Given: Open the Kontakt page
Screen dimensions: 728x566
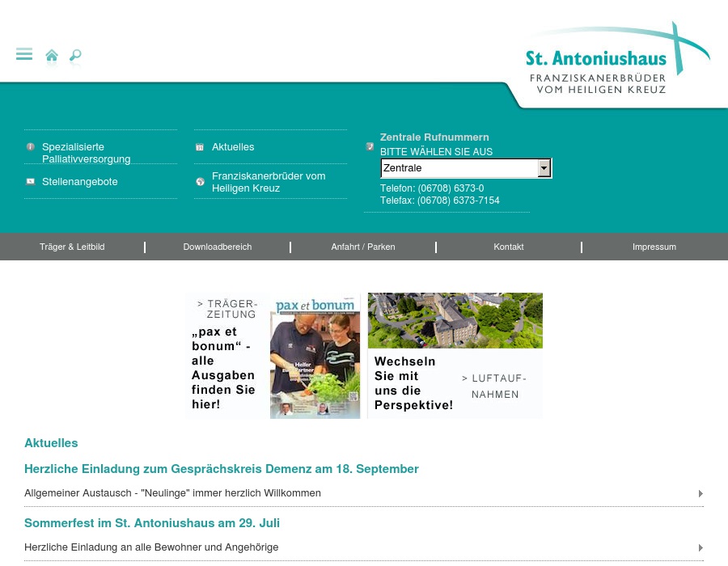Looking at the screenshot, I should click(x=508, y=247).
